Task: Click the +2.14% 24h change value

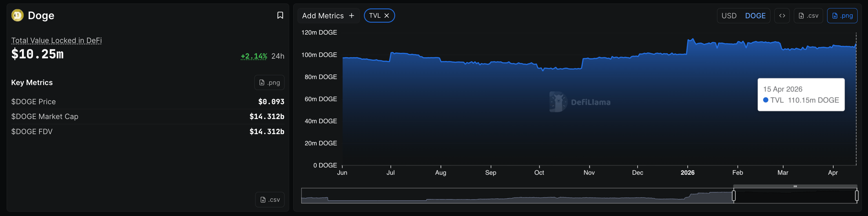Action: (254, 56)
